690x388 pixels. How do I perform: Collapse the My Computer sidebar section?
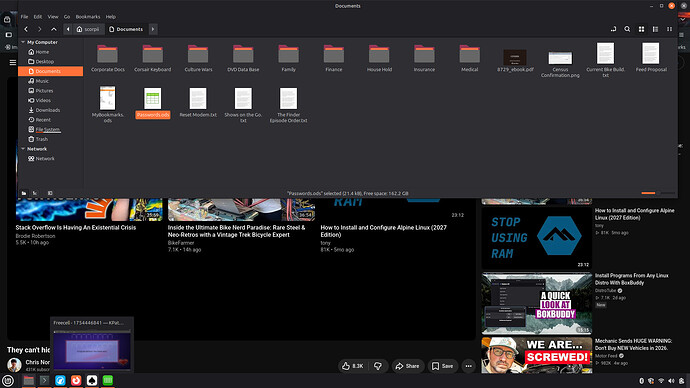[23, 42]
